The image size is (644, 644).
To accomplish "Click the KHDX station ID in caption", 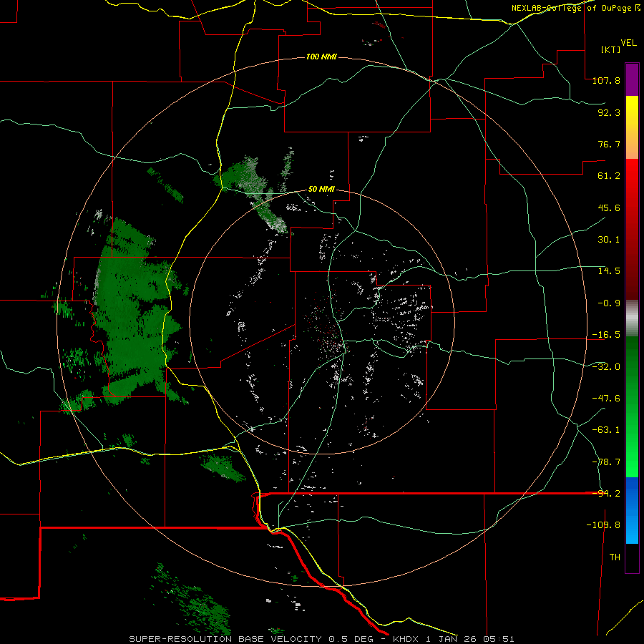I will [x=406, y=639].
